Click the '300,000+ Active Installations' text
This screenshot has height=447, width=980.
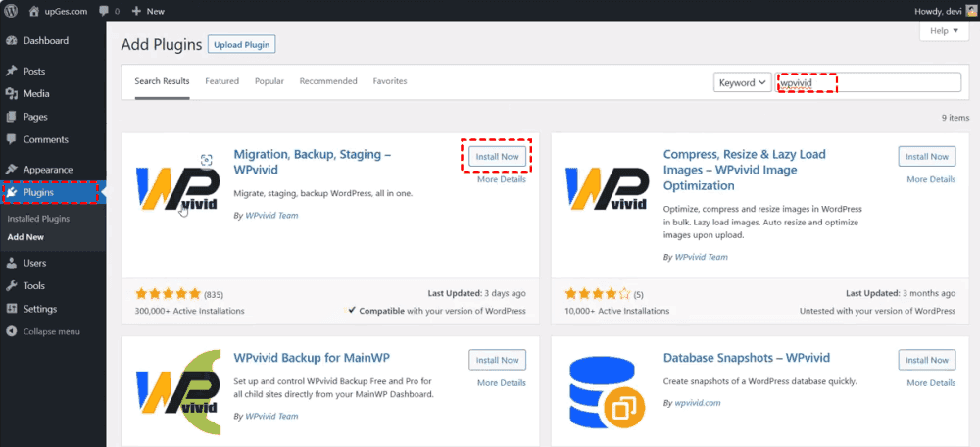pos(189,311)
